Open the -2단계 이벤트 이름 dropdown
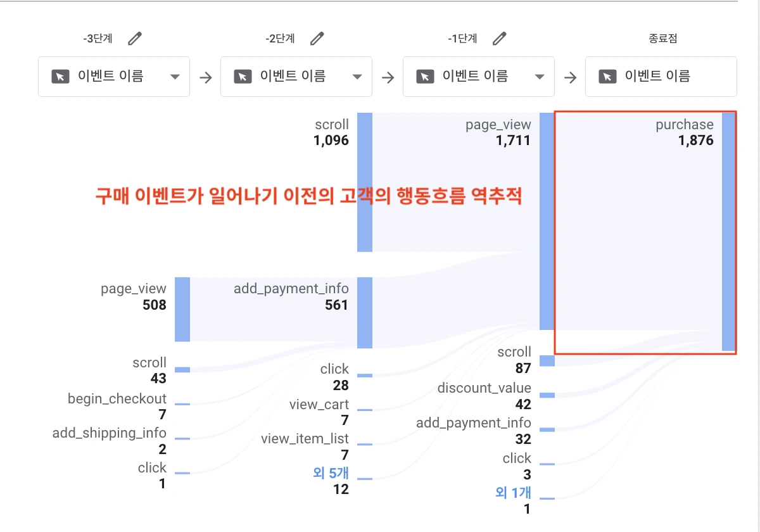 296,77
